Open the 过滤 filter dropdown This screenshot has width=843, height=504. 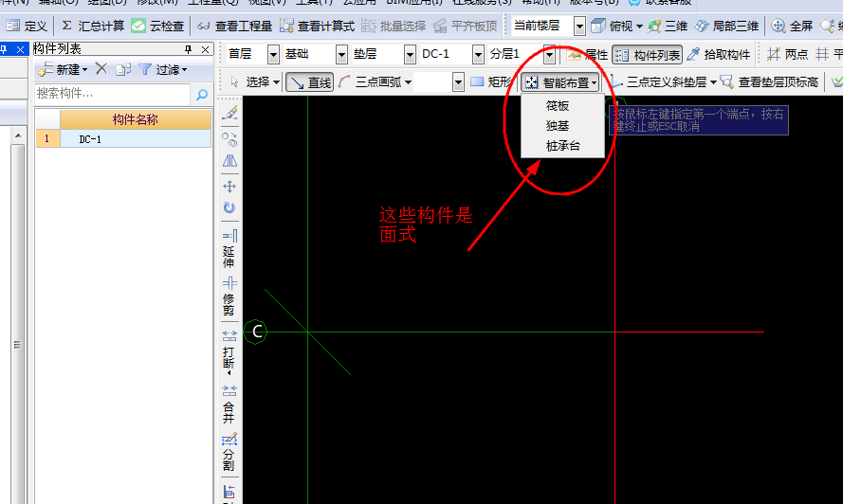(163, 69)
